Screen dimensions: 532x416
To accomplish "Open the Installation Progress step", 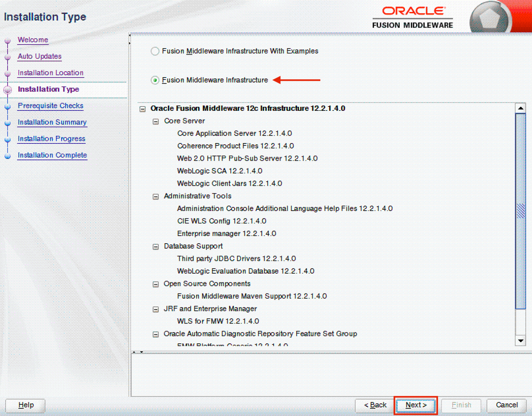I will coord(52,138).
